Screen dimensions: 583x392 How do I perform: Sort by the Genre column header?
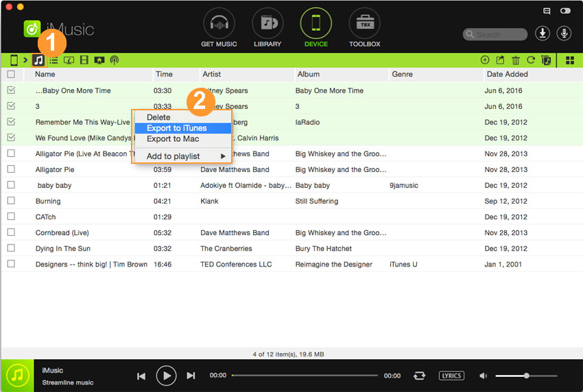[436, 74]
